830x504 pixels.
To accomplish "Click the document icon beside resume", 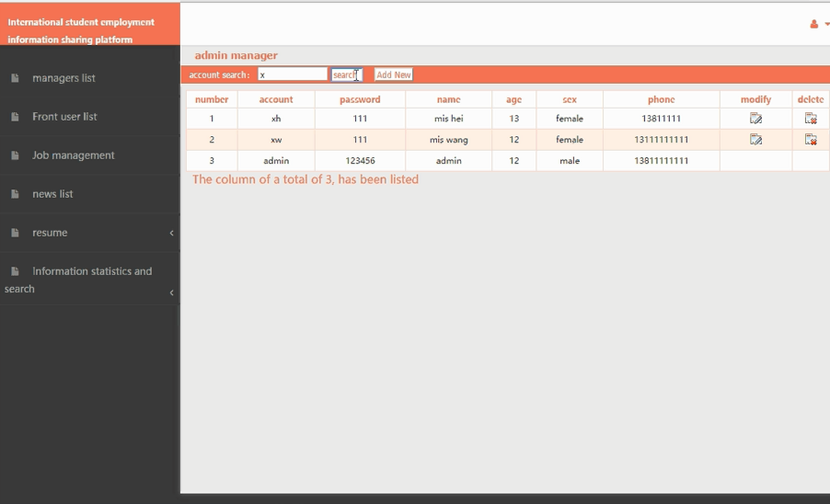I will click(x=15, y=233).
